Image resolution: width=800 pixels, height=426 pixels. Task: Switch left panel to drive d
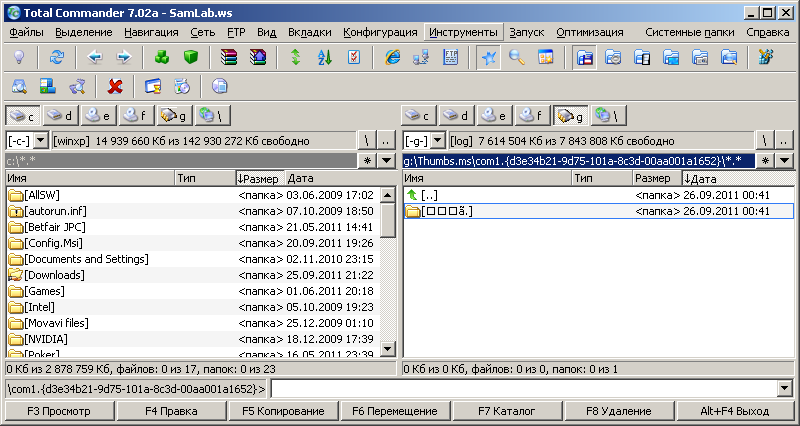(60, 116)
